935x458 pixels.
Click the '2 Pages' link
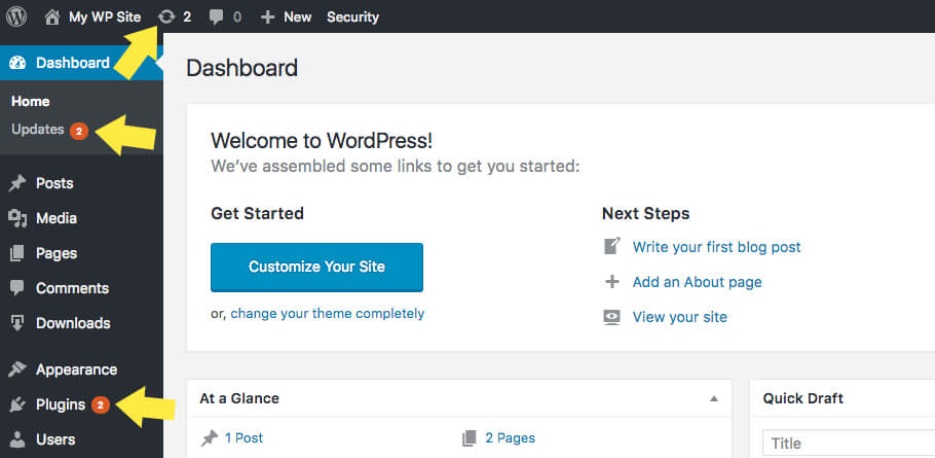(x=509, y=438)
